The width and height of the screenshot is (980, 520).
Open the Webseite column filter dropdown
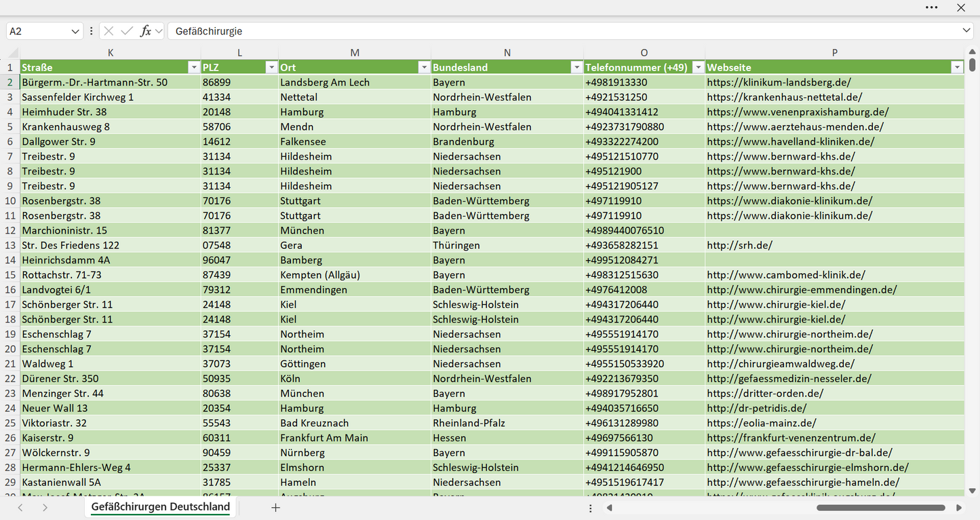(x=957, y=67)
